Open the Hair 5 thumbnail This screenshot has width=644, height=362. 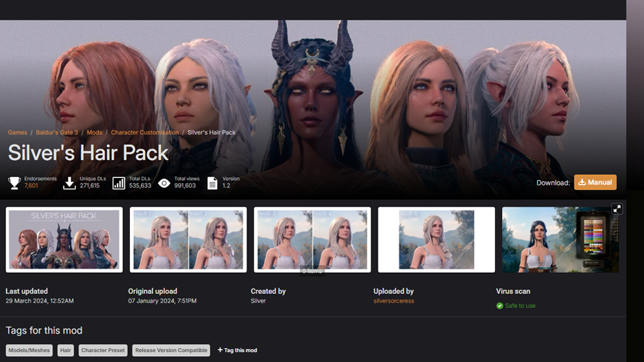(436, 240)
